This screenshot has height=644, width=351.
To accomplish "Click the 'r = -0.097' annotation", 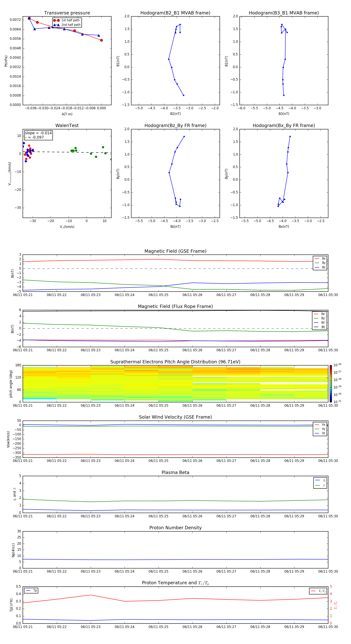I will (35, 138).
